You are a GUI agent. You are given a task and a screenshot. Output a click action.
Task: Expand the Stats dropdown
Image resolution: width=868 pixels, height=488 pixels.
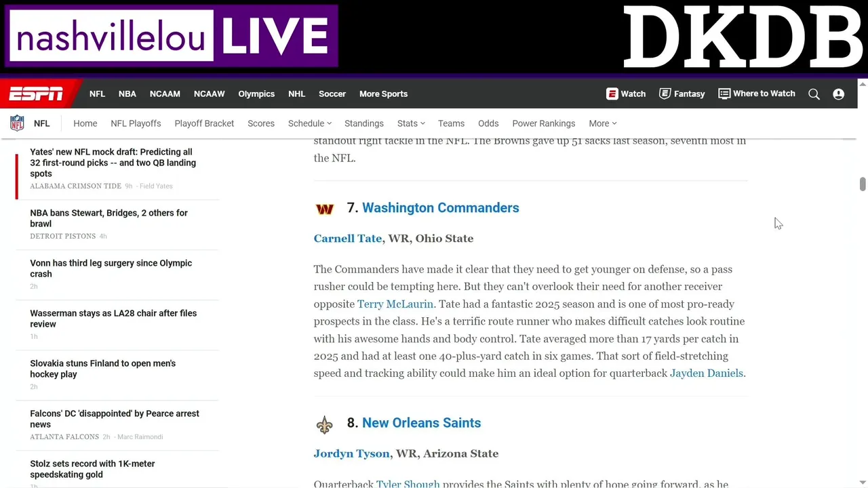(411, 123)
